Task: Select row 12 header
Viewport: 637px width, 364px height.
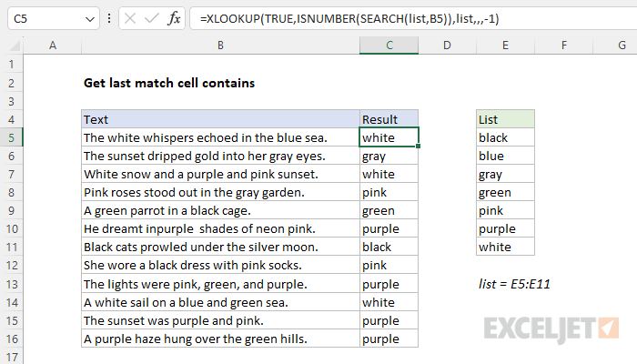Action: pyautogui.click(x=11, y=266)
